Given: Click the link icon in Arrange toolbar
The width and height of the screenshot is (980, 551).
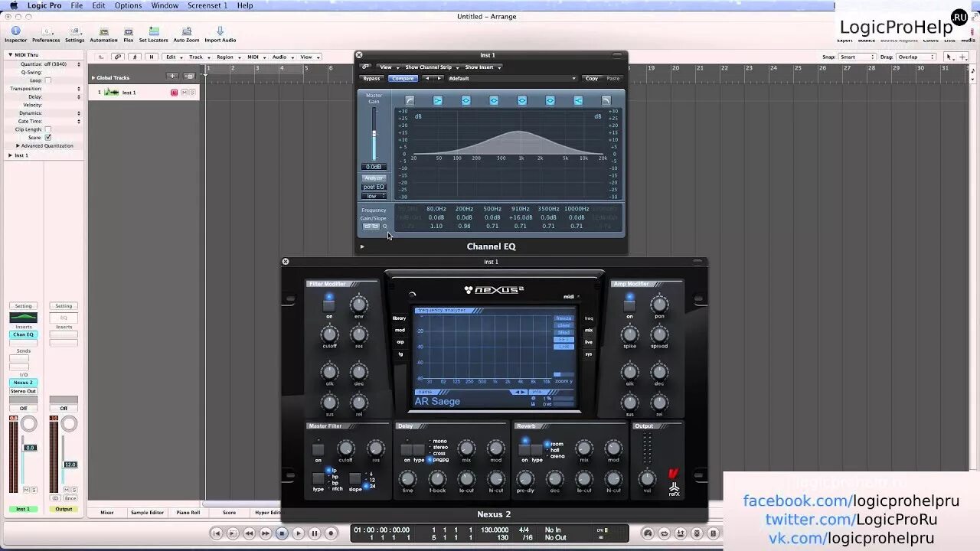Looking at the screenshot, I should (117, 57).
